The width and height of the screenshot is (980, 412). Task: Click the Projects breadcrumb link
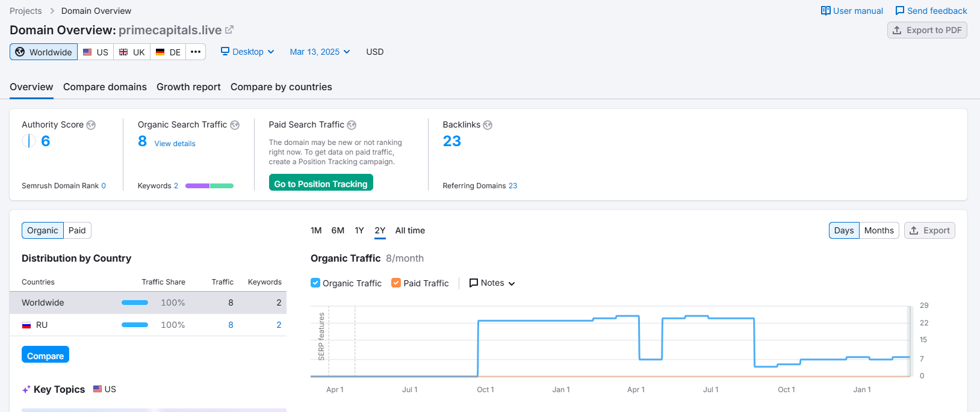pyautogui.click(x=26, y=11)
